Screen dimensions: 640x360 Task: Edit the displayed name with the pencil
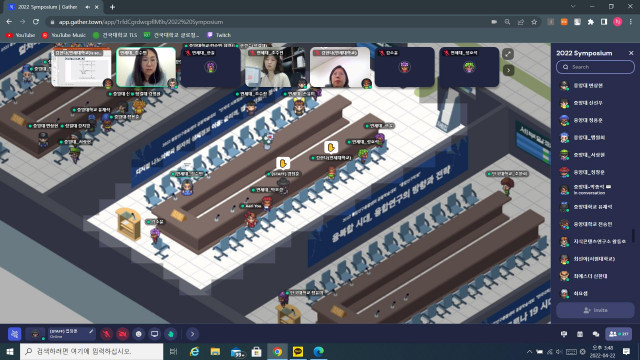click(91, 331)
